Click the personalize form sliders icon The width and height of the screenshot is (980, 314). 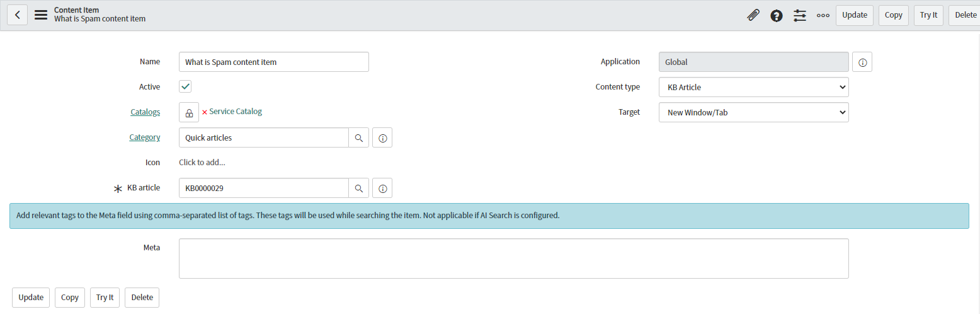pyautogui.click(x=800, y=15)
